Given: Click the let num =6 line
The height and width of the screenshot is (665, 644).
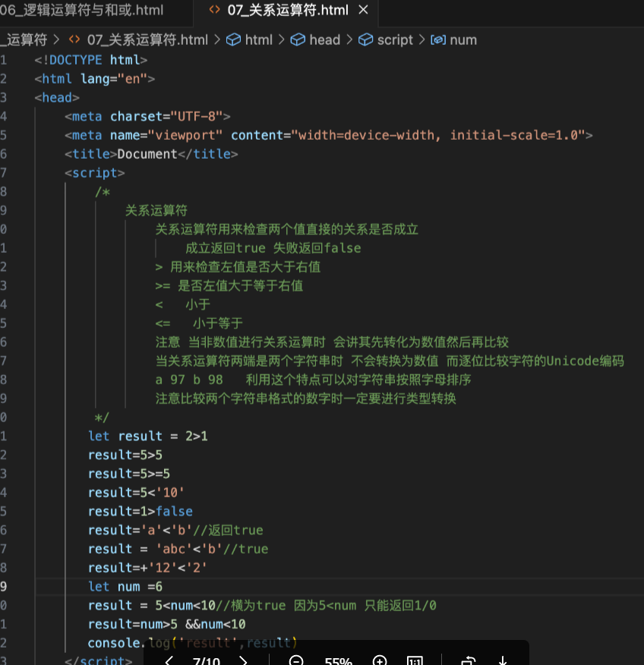Looking at the screenshot, I should click(125, 586).
